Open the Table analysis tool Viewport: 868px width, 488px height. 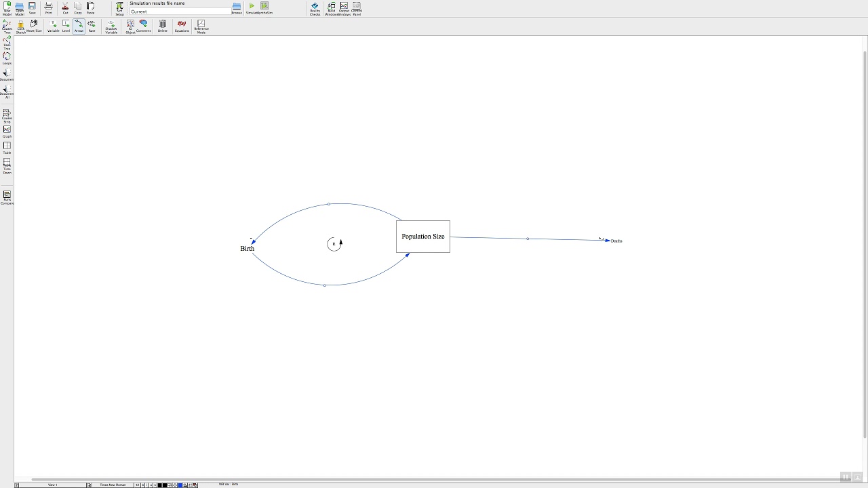point(7,148)
